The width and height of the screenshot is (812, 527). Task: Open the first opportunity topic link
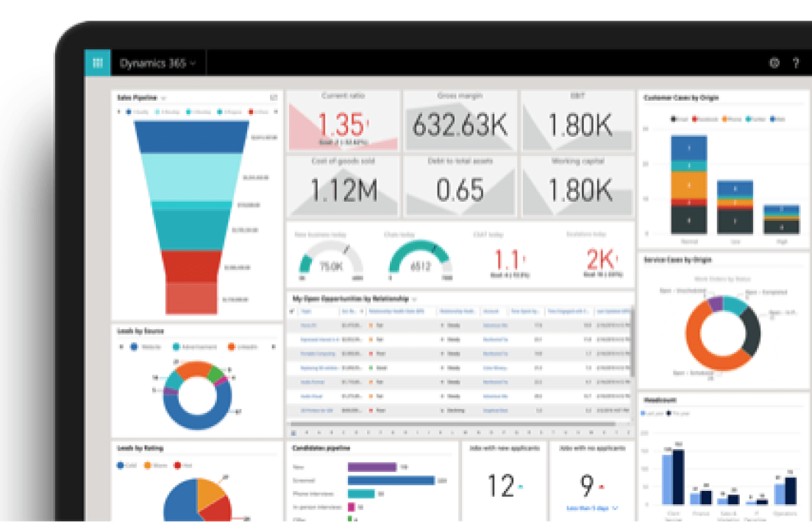coord(309,325)
